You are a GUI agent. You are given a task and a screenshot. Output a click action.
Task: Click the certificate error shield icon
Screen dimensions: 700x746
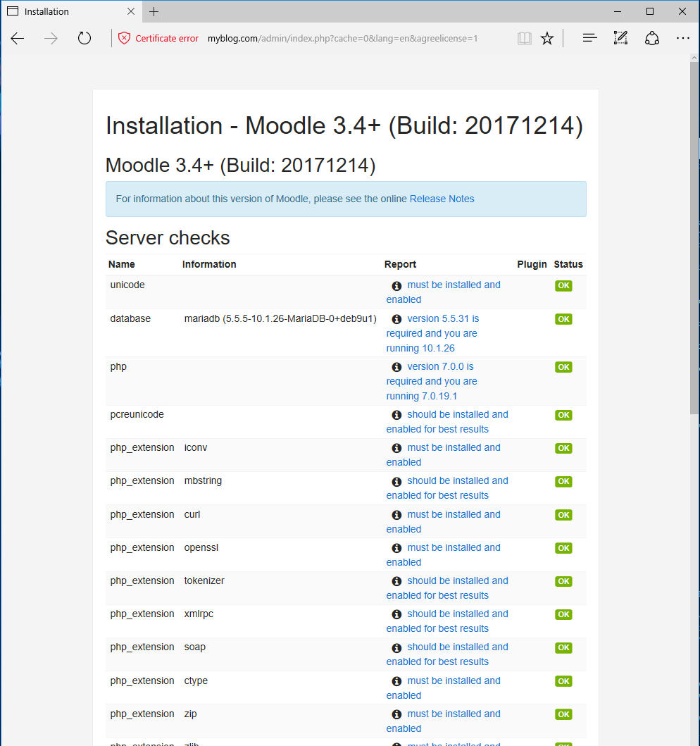click(124, 38)
